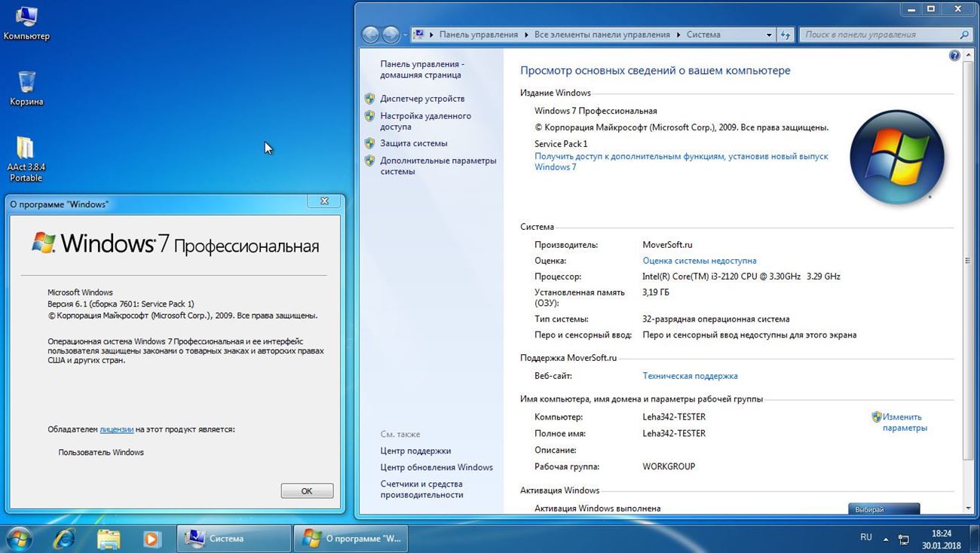Viewport: 980px width, 553px height.
Task: Expand breadcrumb arrow after Все элементы панели управления
Action: point(678,35)
